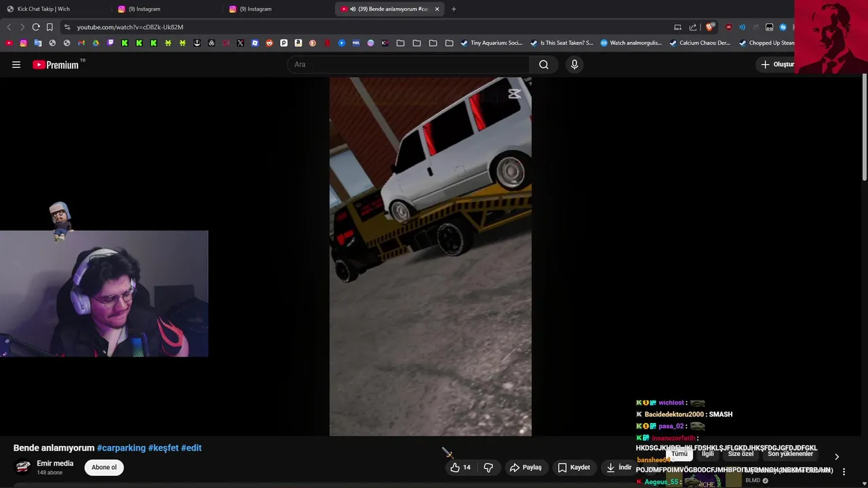This screenshot has height=488, width=868.
Task: Open the Chopped Up Steam bookmark
Action: click(x=767, y=43)
